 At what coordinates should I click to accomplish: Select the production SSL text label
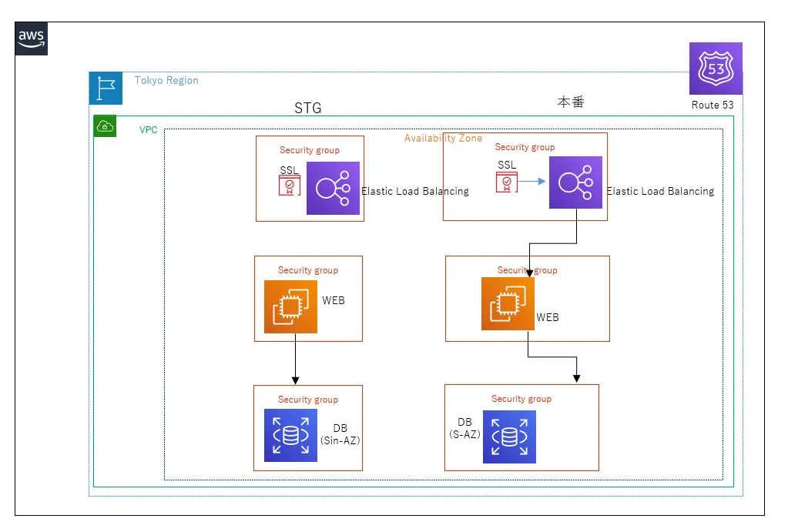pyautogui.click(x=507, y=165)
